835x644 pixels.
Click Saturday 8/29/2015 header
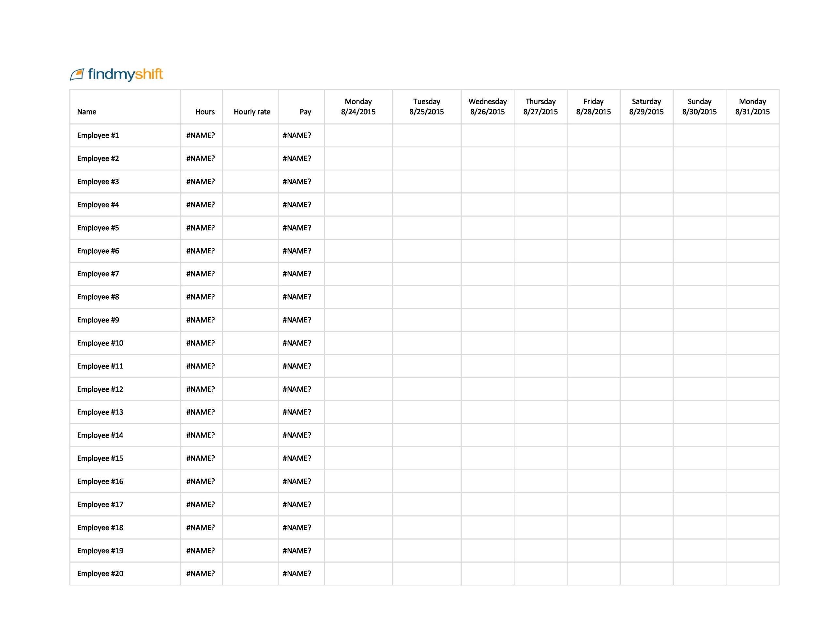point(646,107)
